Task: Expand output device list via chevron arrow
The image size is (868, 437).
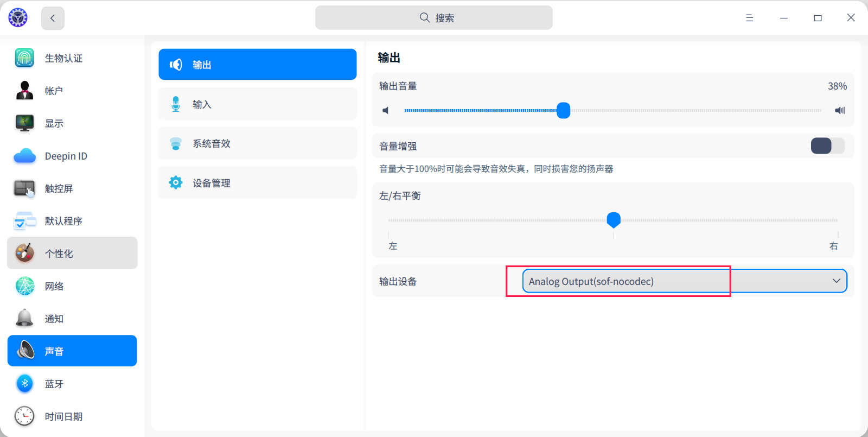Action: (837, 281)
